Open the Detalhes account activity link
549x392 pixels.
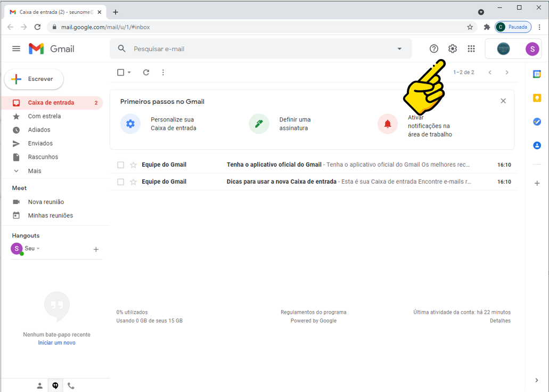click(500, 321)
